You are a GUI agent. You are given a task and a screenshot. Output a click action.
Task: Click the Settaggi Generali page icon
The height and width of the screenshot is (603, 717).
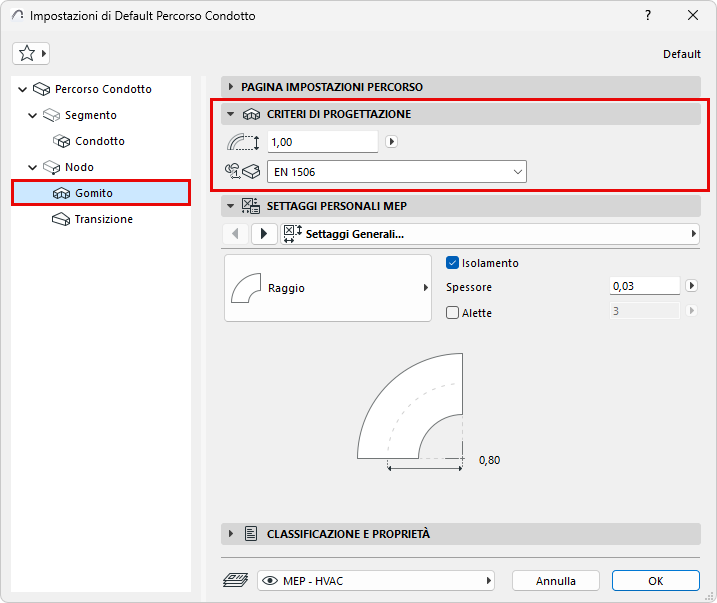click(x=292, y=234)
